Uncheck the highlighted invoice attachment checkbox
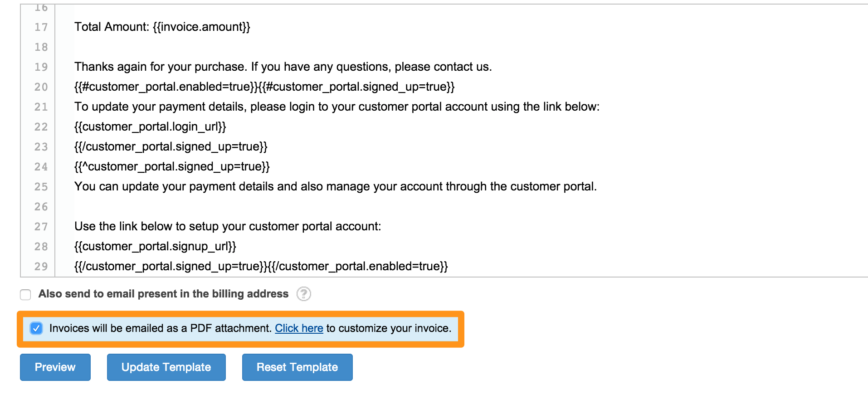Image resolution: width=868 pixels, height=409 pixels. coord(36,328)
